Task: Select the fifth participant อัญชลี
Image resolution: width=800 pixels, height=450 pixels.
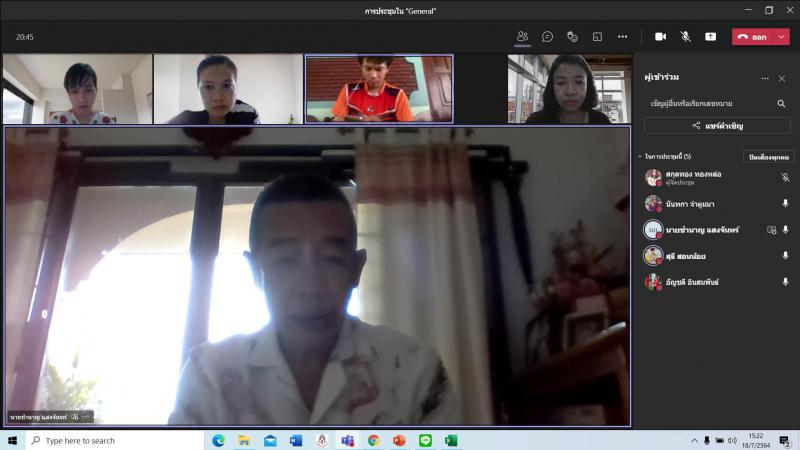Action: [x=717, y=282]
